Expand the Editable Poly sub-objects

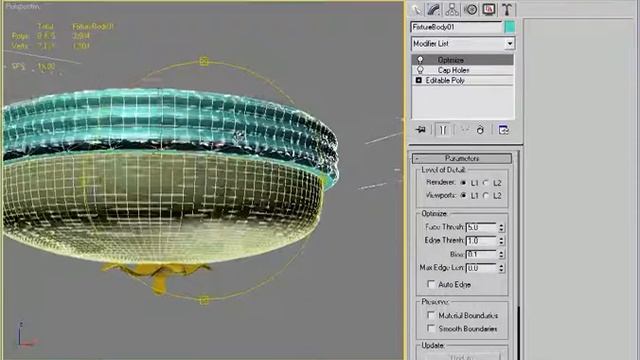[x=418, y=80]
